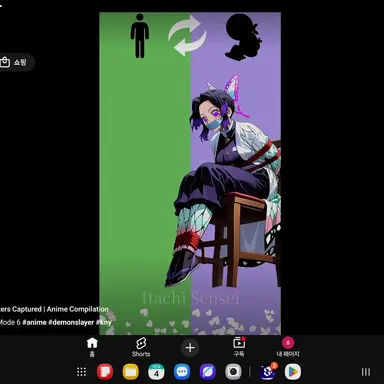
Task: Launch the Samsung Internet browser
Action: click(x=207, y=372)
